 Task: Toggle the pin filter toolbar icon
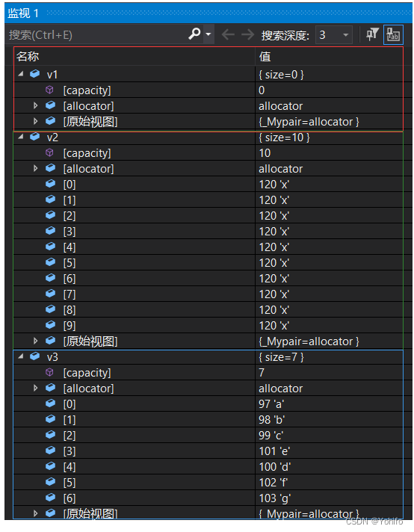tap(372, 34)
